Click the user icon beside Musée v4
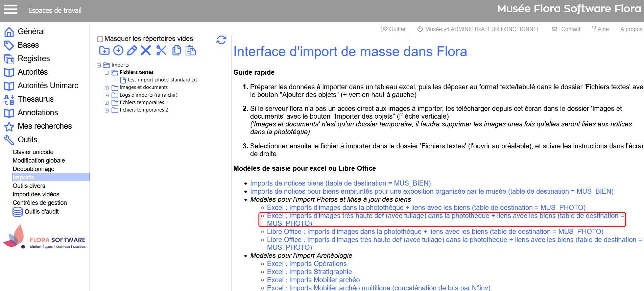 point(420,29)
